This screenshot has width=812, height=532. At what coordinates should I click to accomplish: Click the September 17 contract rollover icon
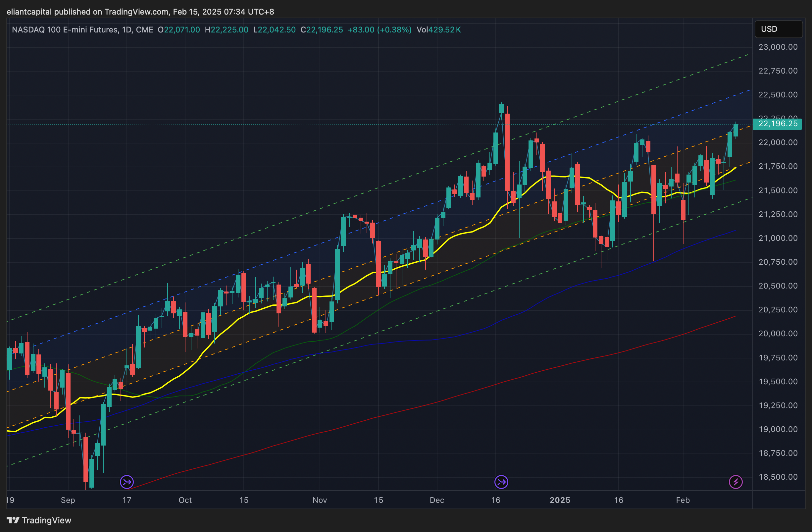click(x=127, y=482)
